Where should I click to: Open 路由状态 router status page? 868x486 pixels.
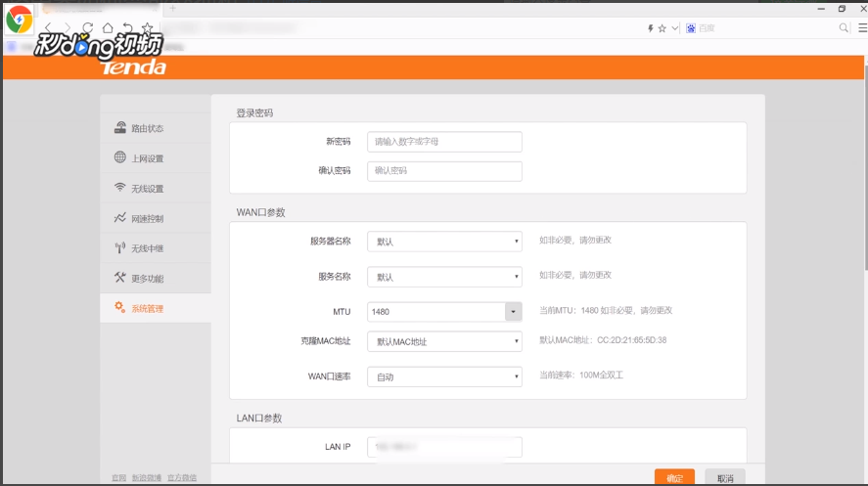[147, 128]
